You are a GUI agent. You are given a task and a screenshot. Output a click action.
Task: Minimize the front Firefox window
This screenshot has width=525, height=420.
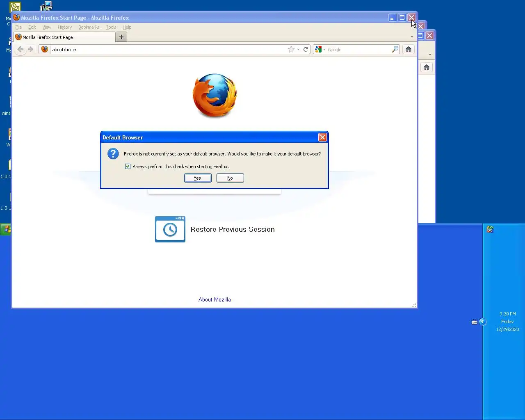pyautogui.click(x=393, y=18)
